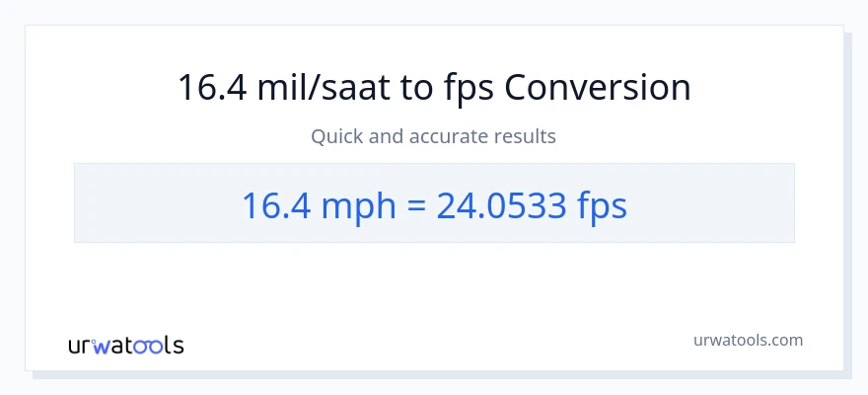Open the urwatools.com link

pyautogui.click(x=749, y=340)
